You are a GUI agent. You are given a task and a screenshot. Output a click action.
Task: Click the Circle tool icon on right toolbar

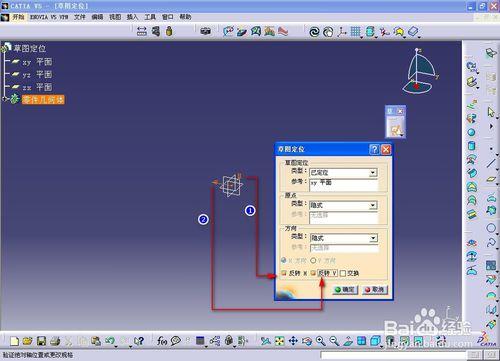coord(491,228)
